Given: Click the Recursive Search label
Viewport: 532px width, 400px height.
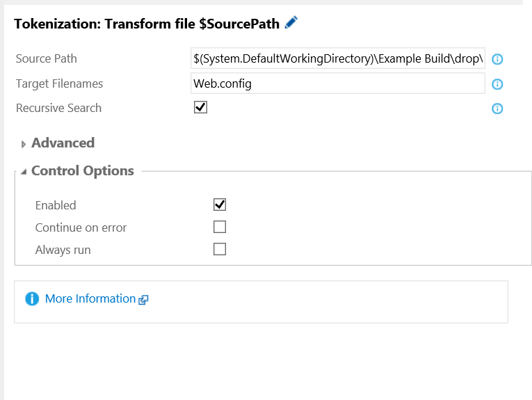Looking at the screenshot, I should pyautogui.click(x=58, y=108).
